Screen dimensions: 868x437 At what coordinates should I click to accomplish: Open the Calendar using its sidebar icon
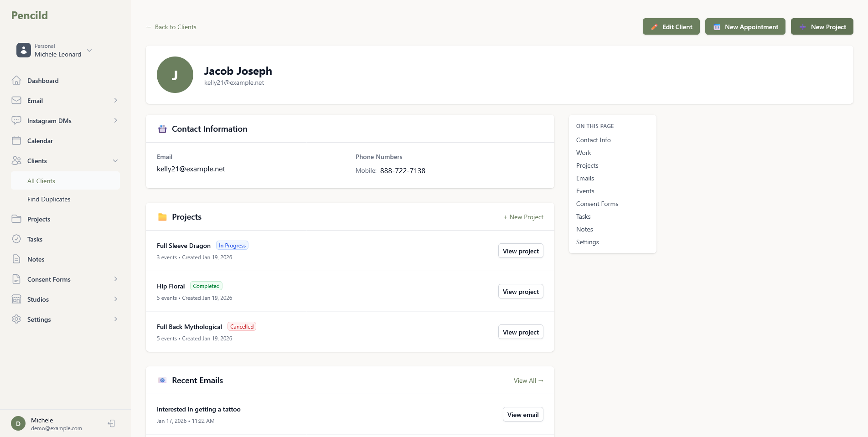[16, 140]
